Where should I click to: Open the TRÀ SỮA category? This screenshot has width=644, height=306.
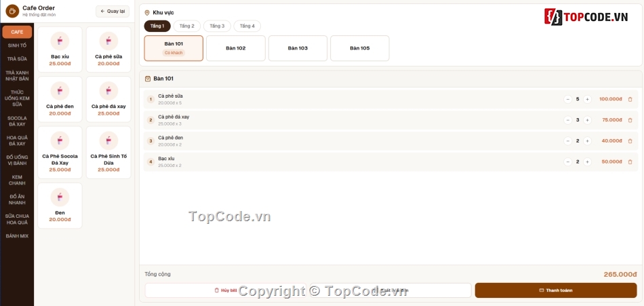(17, 59)
